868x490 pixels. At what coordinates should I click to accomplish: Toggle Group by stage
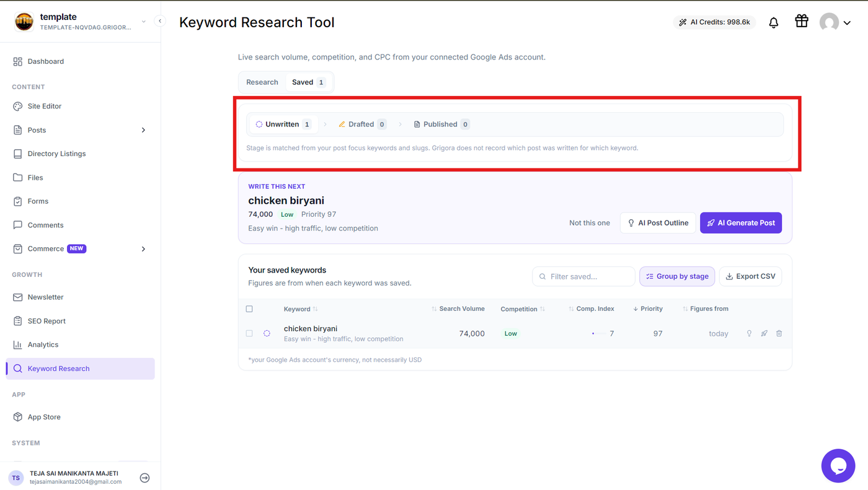[677, 276]
